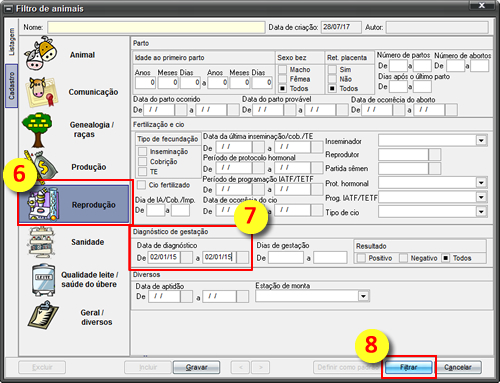Click the Dias de gestação De field
Viewport: 500px width, 383px height.
tap(286, 258)
